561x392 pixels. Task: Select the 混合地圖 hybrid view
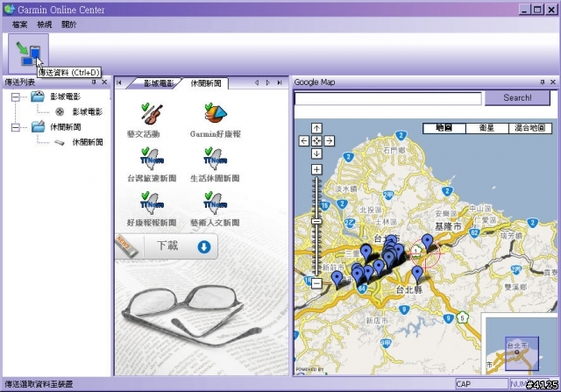coord(529,128)
